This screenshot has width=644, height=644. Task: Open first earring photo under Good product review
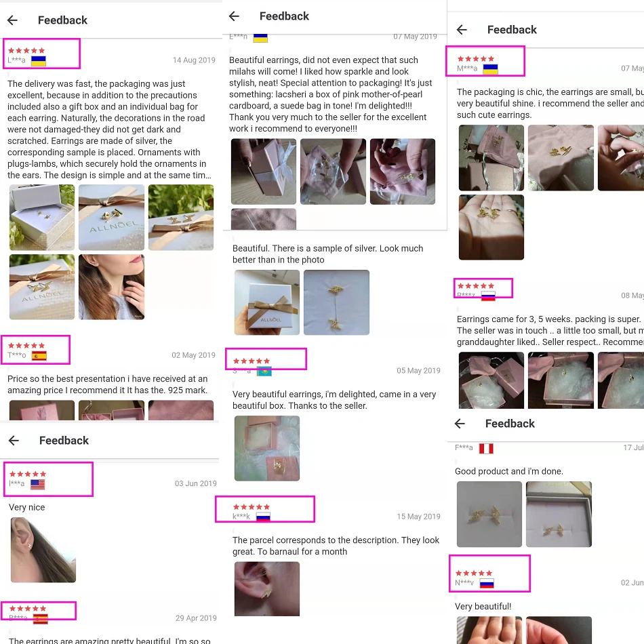point(489,515)
